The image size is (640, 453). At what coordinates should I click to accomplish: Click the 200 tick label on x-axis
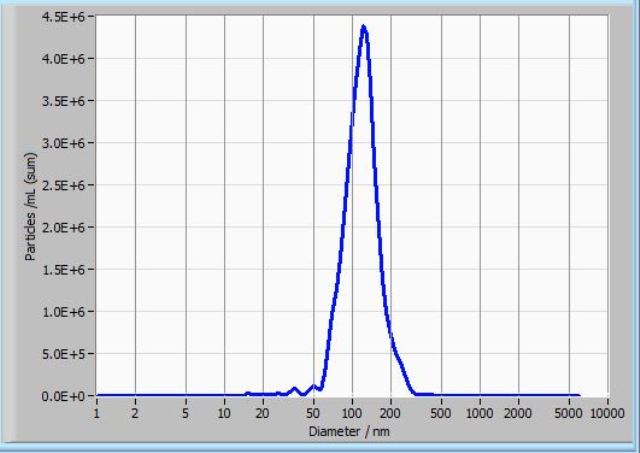coord(391,412)
